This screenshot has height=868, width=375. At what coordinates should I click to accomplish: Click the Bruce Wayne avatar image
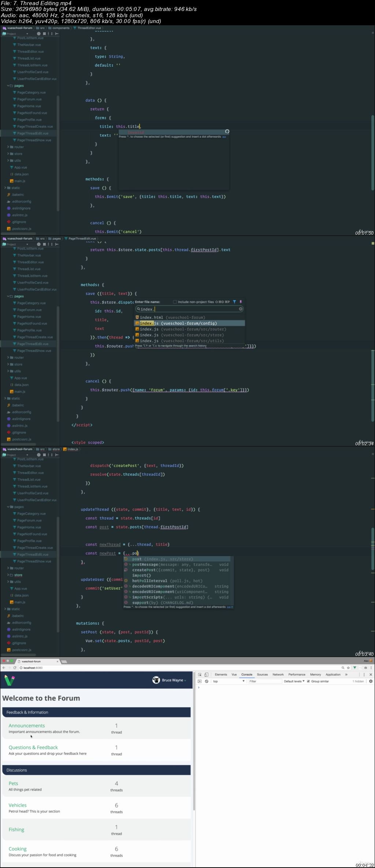click(x=156, y=680)
